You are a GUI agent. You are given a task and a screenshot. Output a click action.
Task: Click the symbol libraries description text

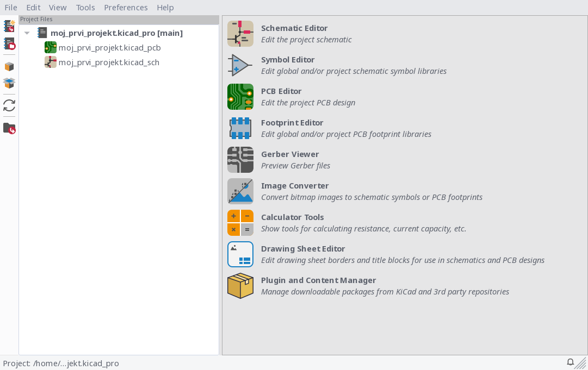coord(354,71)
